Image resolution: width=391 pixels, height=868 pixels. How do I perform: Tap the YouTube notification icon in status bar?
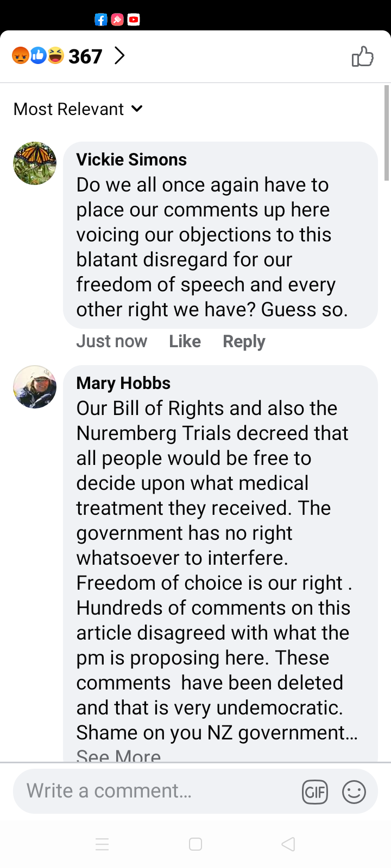pos(134,20)
